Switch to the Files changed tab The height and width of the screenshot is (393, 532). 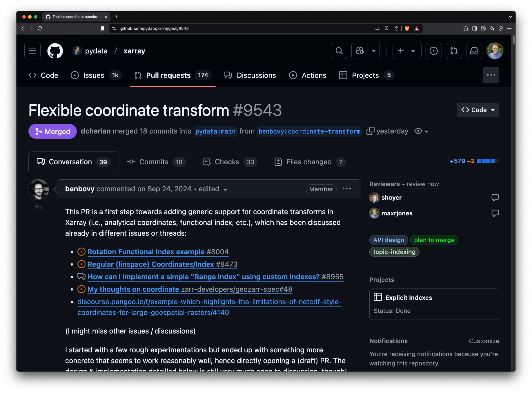[309, 162]
